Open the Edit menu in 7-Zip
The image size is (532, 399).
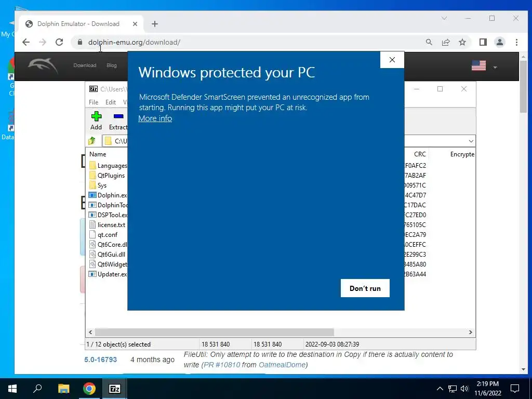click(111, 102)
